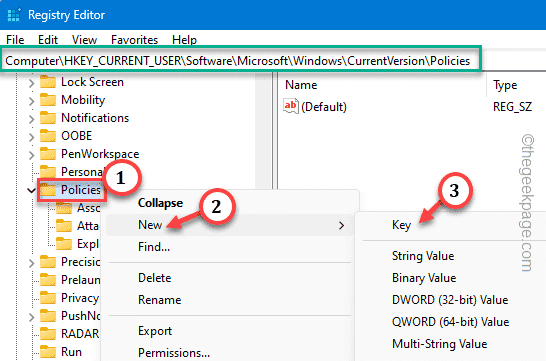Select the OOBE tree label

(x=76, y=136)
